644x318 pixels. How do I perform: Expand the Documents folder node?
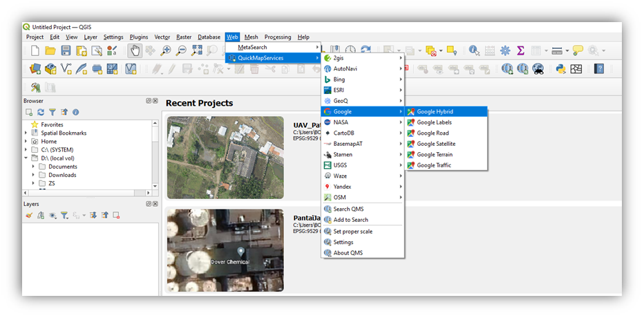34,167
